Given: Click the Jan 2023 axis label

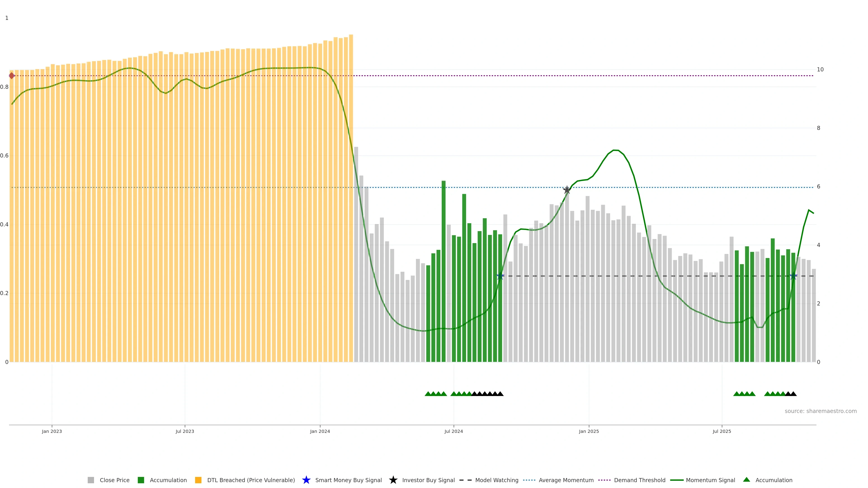Looking at the screenshot, I should pyautogui.click(x=52, y=431).
